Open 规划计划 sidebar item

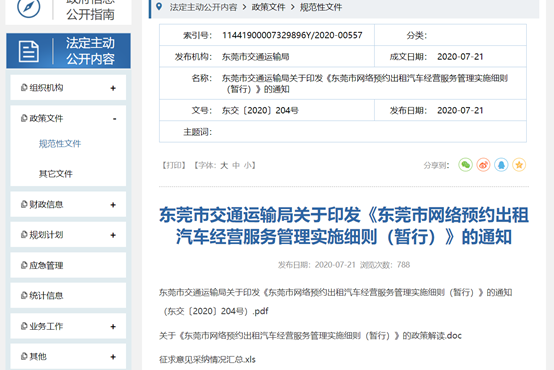coord(68,235)
